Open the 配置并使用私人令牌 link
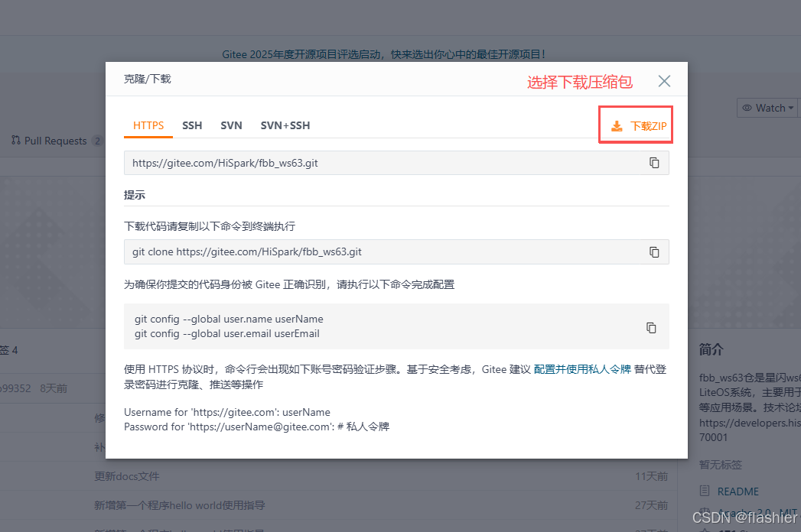The width and height of the screenshot is (801, 532). pos(582,369)
